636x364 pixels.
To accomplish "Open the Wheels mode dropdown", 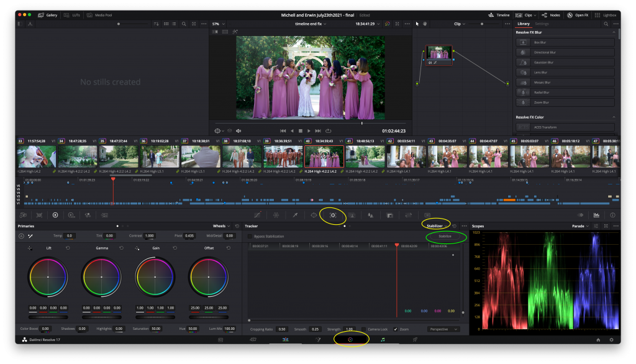I will pos(222,226).
